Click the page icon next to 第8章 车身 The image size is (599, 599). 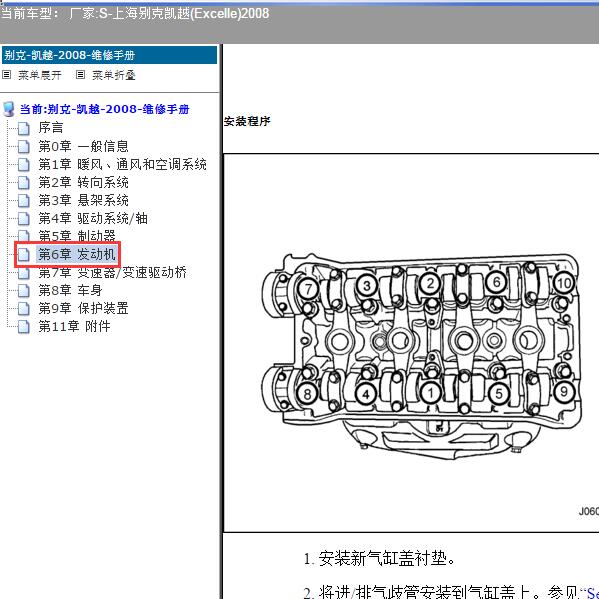(24, 291)
